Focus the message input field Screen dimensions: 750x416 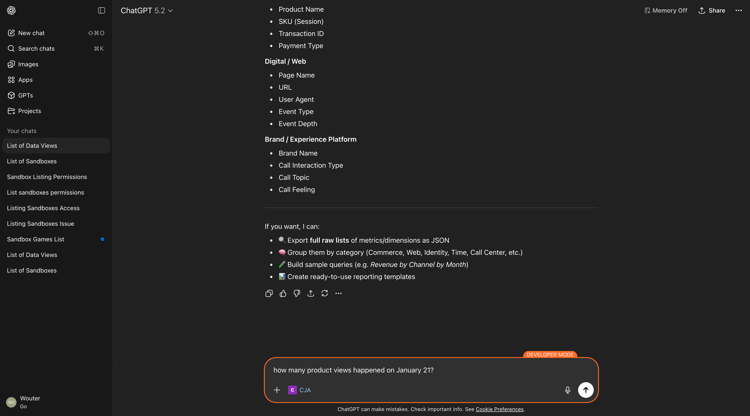tap(430, 370)
